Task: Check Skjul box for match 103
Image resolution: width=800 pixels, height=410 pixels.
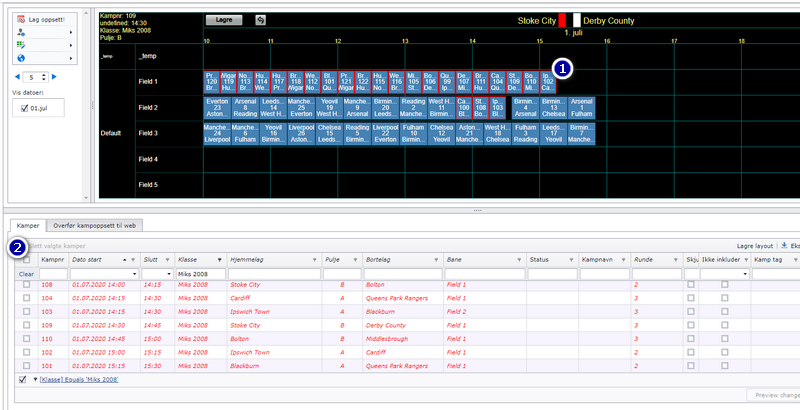Action: (691, 312)
